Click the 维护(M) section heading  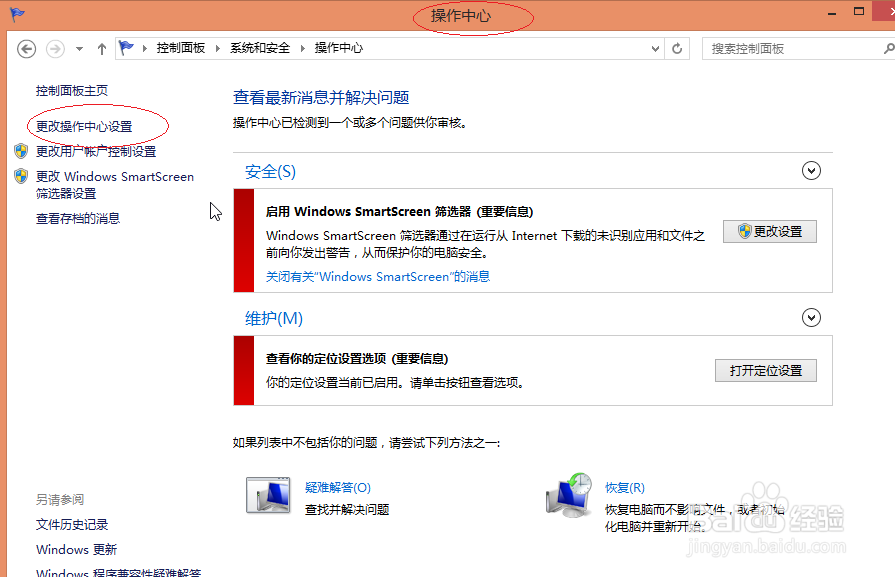tap(274, 318)
